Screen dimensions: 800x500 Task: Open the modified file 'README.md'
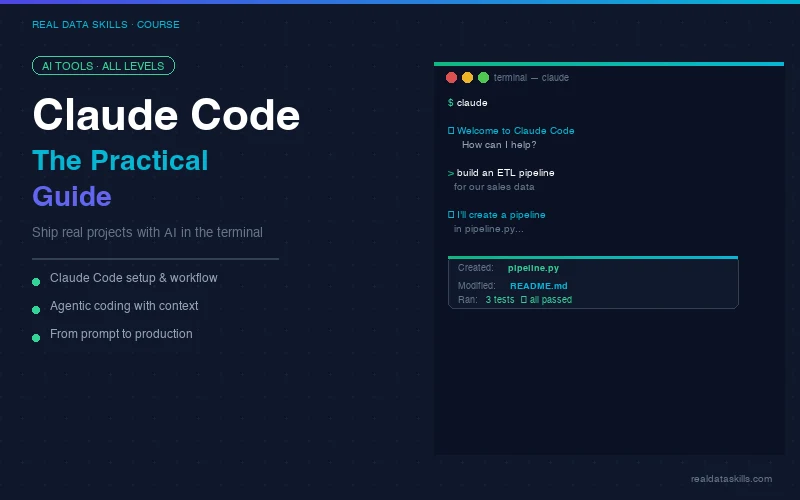pyautogui.click(x=539, y=286)
